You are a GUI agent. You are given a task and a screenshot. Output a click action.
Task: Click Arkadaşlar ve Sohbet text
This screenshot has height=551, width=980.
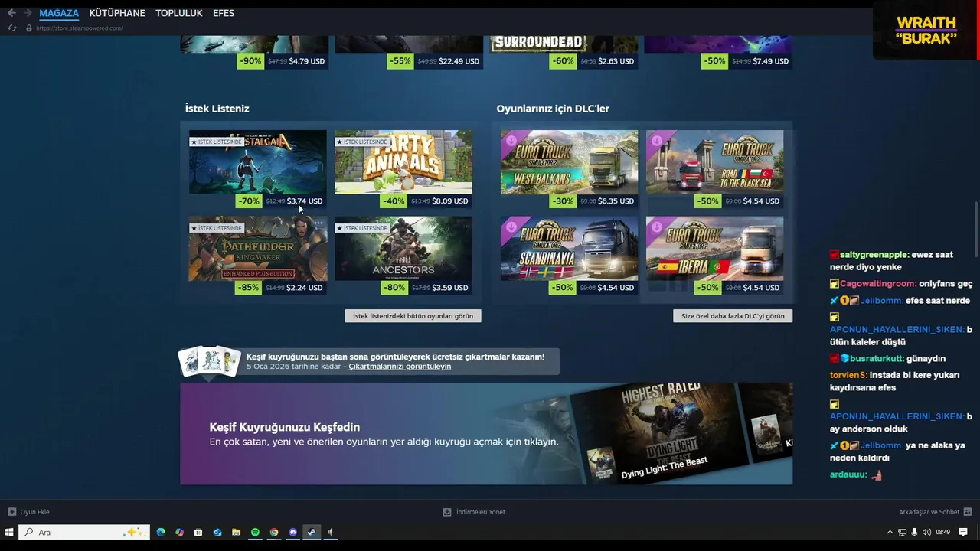click(929, 512)
